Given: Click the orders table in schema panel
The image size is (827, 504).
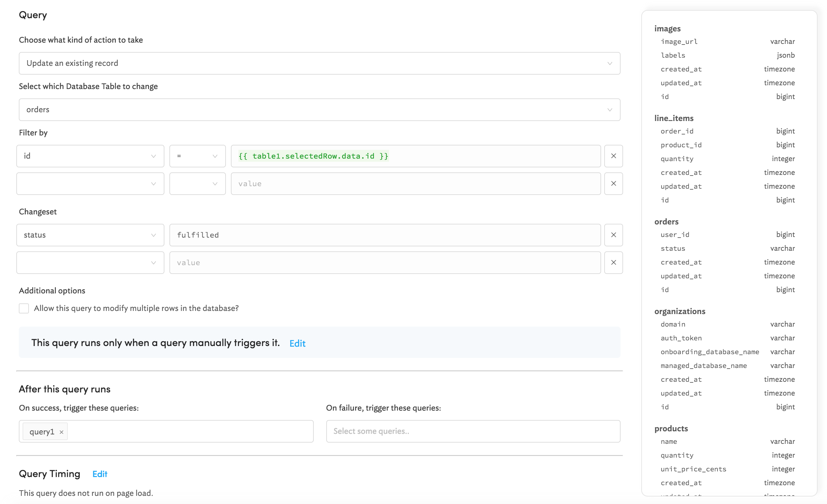Looking at the screenshot, I should (x=666, y=222).
